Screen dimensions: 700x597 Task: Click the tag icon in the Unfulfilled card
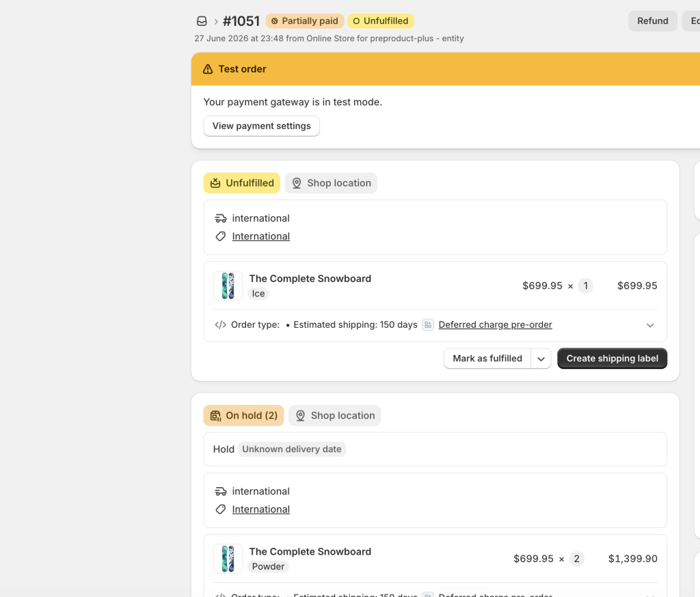[x=221, y=236]
